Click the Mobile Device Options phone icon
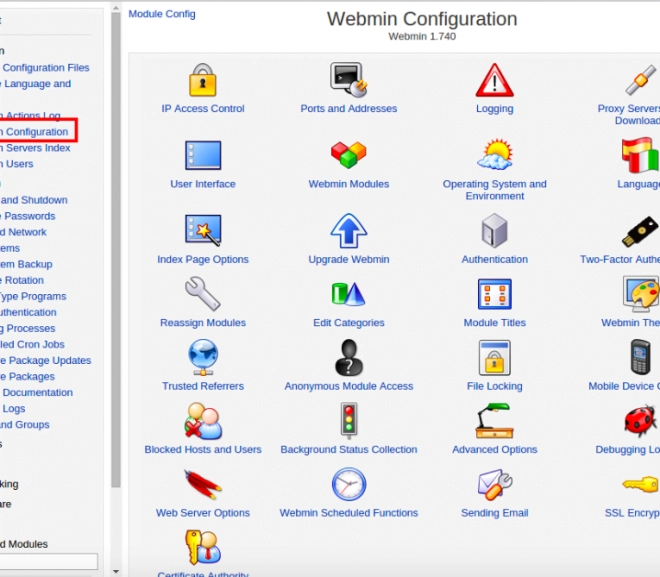 tap(640, 357)
